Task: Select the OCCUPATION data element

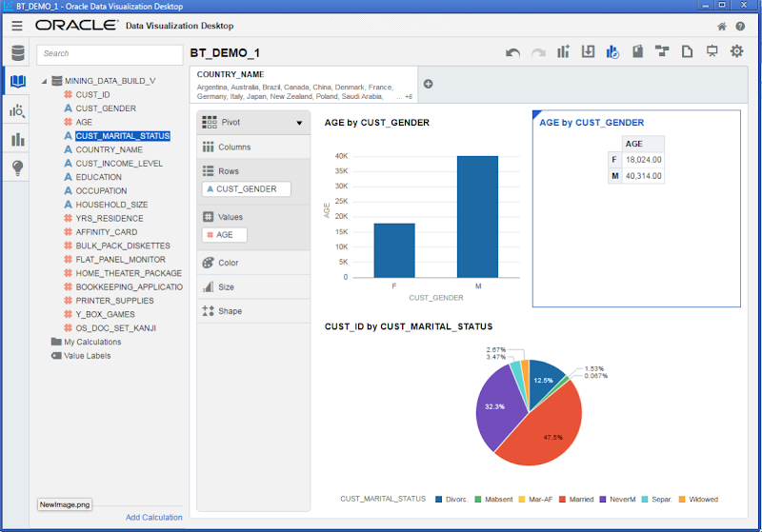Action: (101, 190)
